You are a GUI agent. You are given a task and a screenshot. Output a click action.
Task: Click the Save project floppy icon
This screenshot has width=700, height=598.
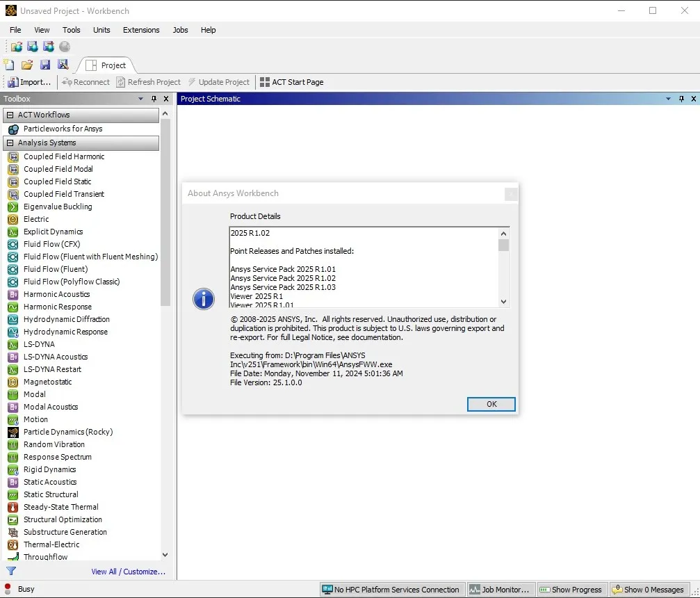[45, 65]
